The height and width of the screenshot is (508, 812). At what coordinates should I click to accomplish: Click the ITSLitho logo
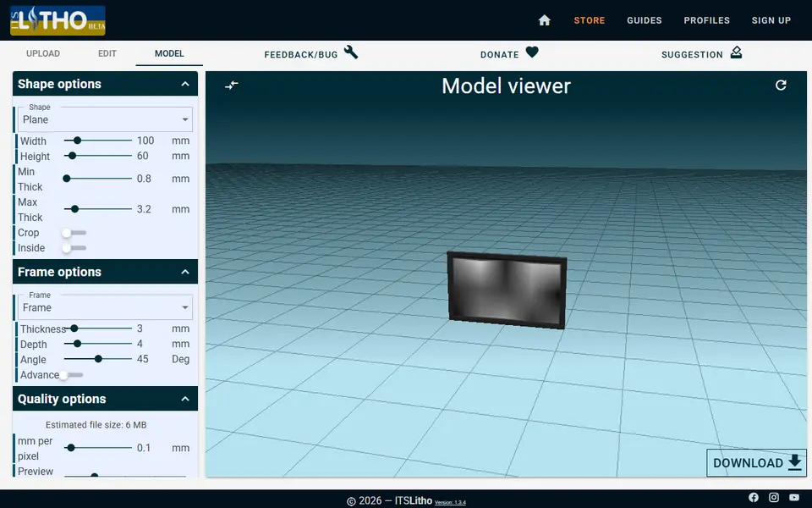point(58,20)
